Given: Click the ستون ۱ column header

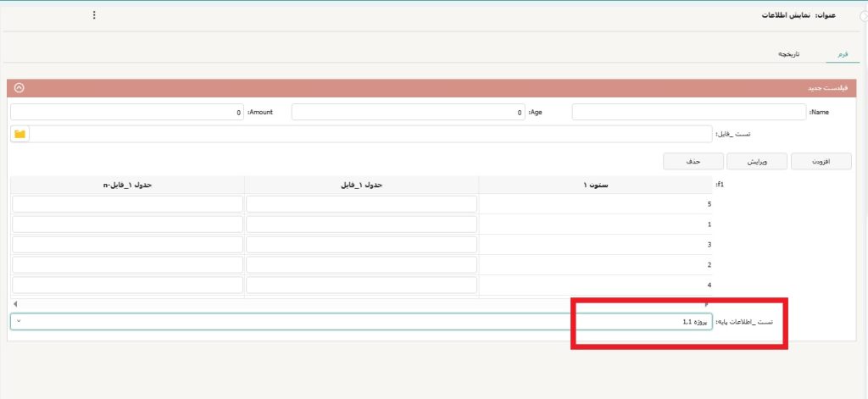Looking at the screenshot, I should click(595, 184).
